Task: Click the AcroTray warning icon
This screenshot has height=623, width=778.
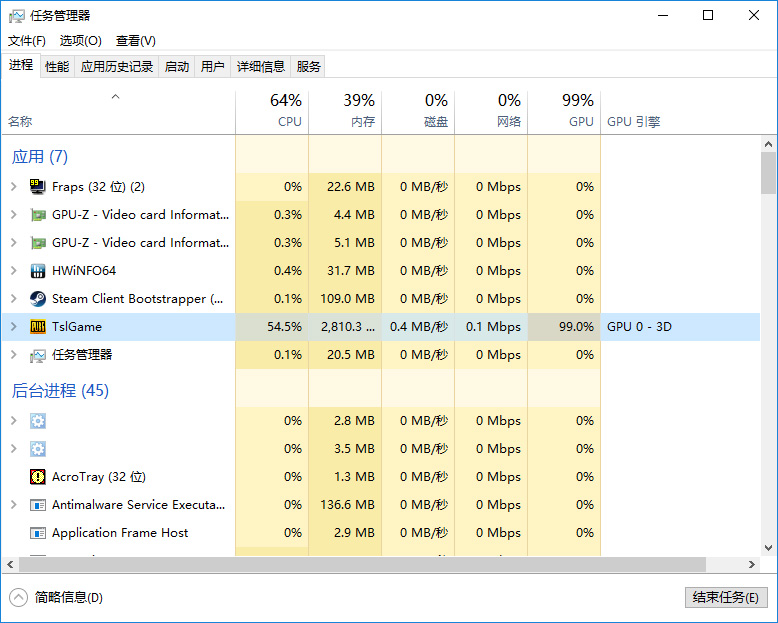Action: point(38,477)
